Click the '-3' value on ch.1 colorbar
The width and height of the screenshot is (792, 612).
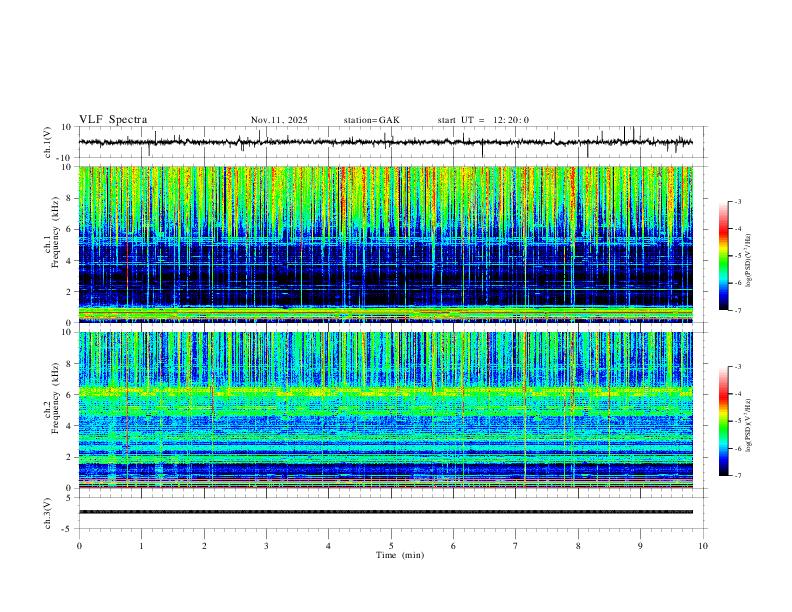(x=737, y=201)
